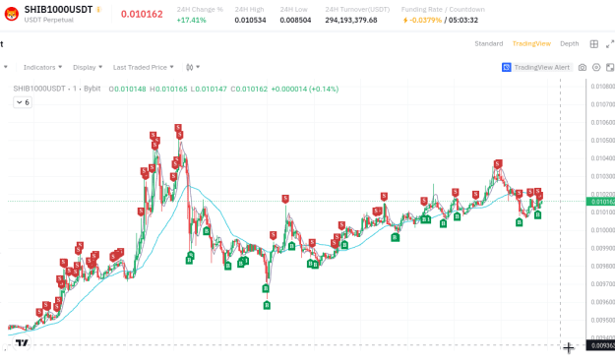Expand the chart type dropdown arrow
This screenshot has width=615, height=364.
click(198, 67)
